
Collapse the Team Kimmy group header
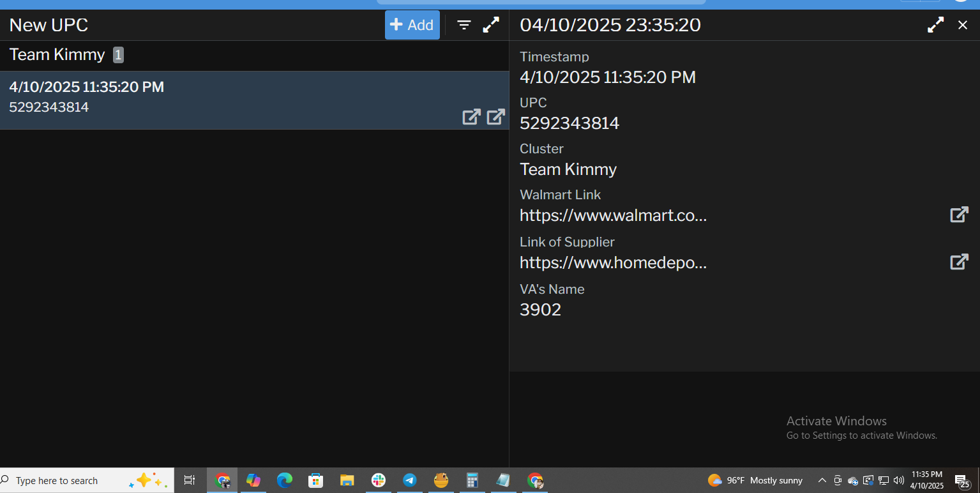(57, 55)
